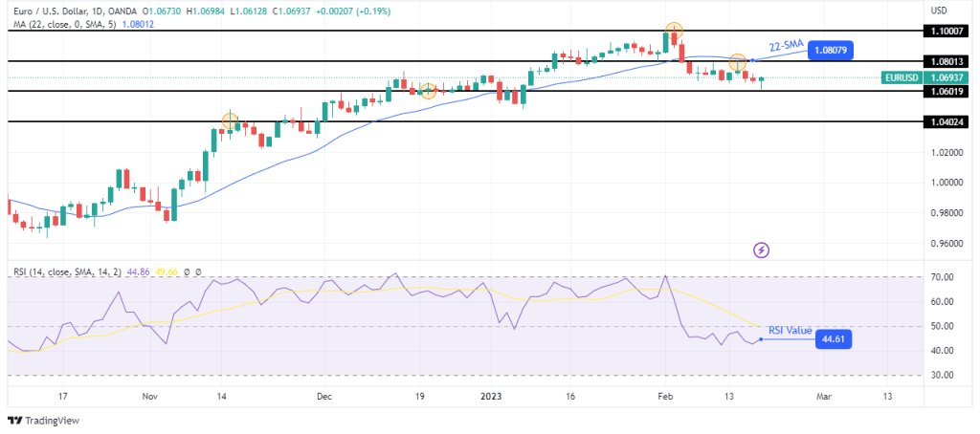Click the 17 date label on time axis
Image resolution: width=980 pixels, height=434 pixels.
[x=63, y=397]
